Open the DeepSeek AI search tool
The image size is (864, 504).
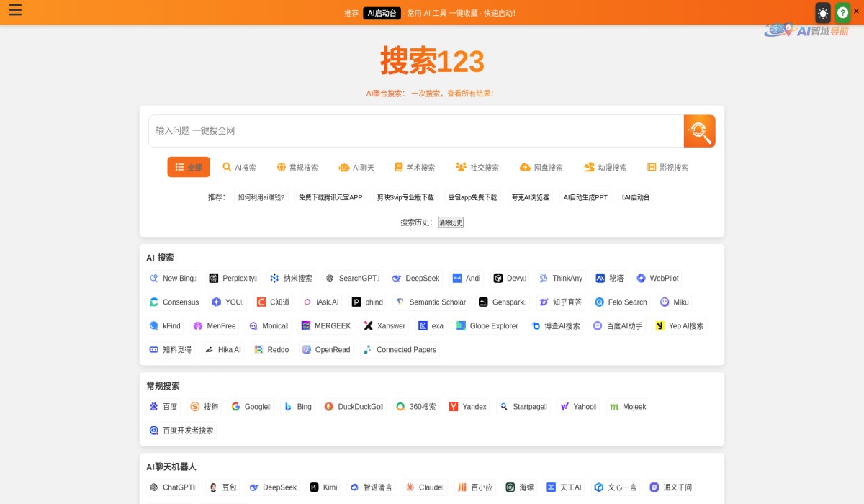415,278
